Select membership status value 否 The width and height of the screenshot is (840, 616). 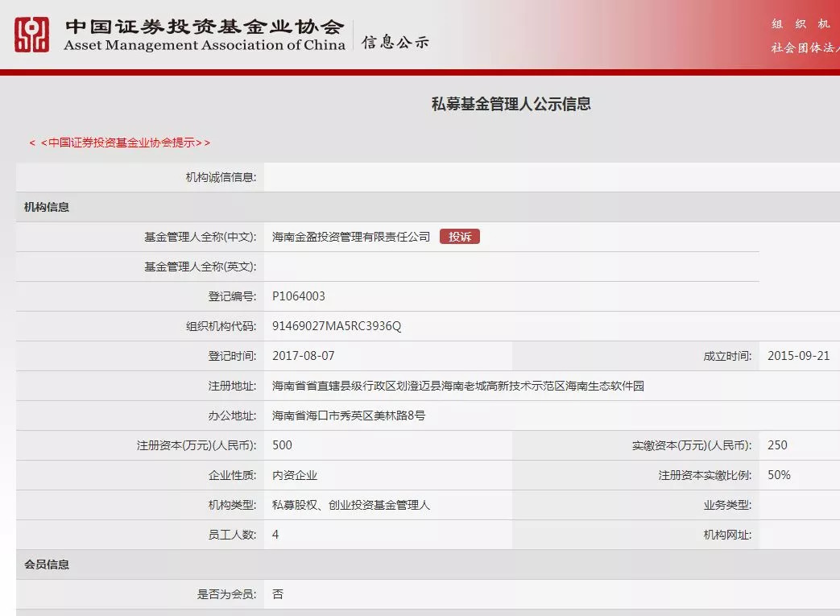[x=278, y=594]
